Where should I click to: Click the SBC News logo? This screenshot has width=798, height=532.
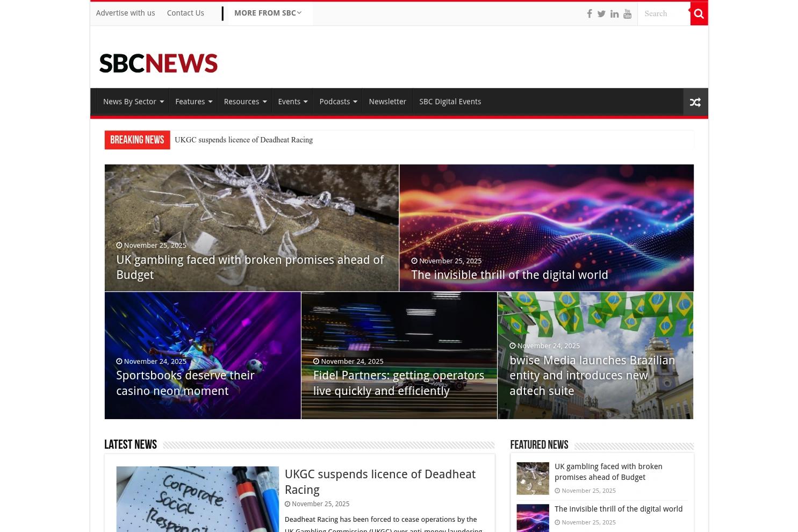(x=159, y=63)
